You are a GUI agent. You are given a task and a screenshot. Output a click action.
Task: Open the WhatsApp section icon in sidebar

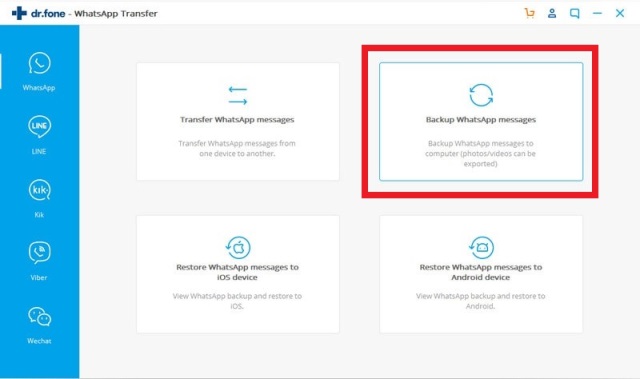pyautogui.click(x=40, y=63)
